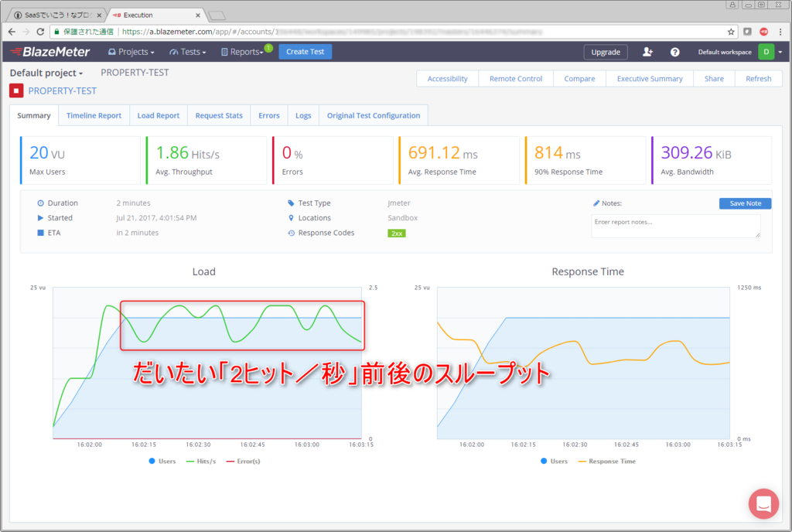Switch to the Timeline Report tab
This screenshot has width=792, height=532.
(x=94, y=115)
